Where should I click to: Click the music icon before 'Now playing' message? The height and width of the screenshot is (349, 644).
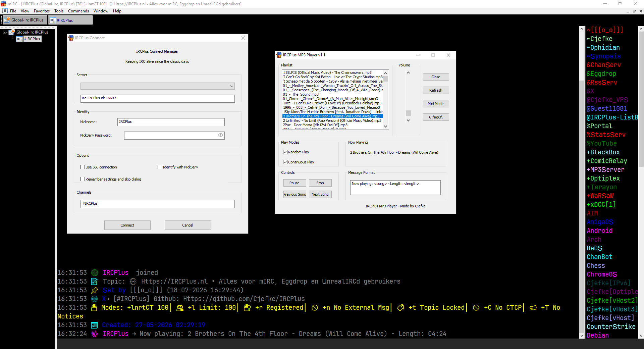pyautogui.click(x=95, y=334)
